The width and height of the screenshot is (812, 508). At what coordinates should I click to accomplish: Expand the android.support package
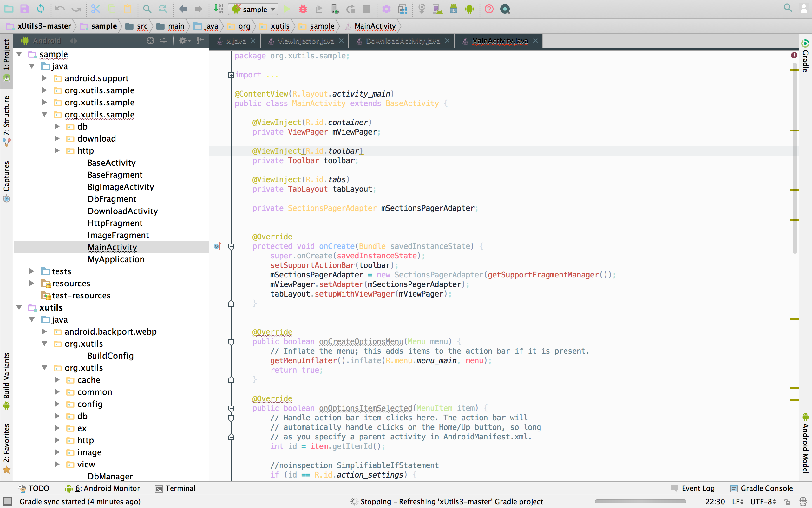[44, 78]
